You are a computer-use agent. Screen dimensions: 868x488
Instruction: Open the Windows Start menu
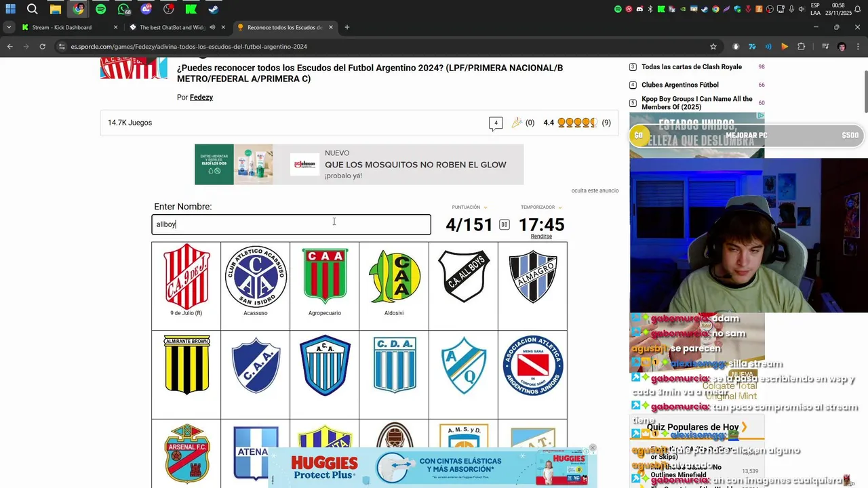click(x=10, y=9)
